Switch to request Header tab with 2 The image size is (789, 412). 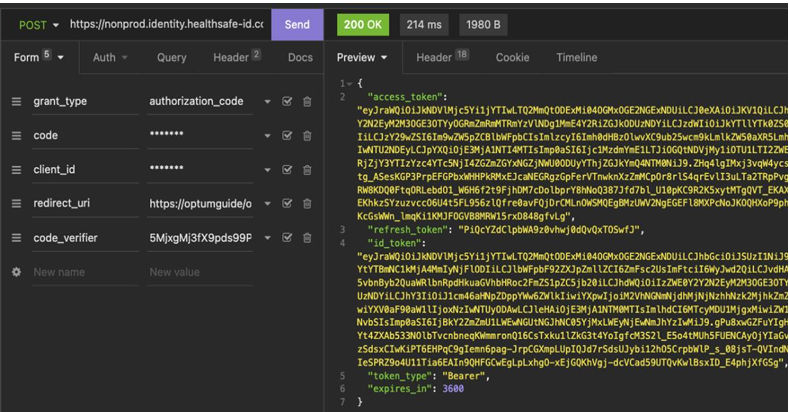[x=236, y=57]
